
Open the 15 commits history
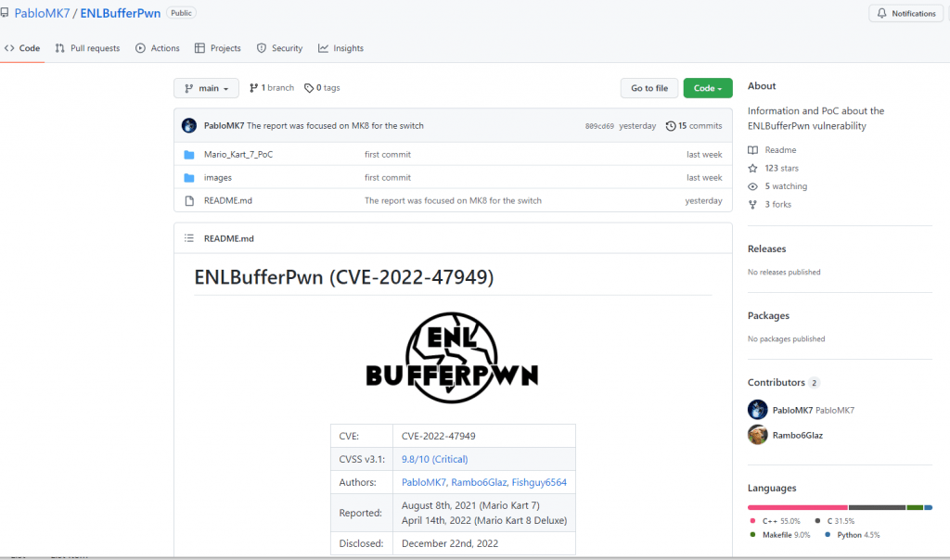tap(694, 126)
